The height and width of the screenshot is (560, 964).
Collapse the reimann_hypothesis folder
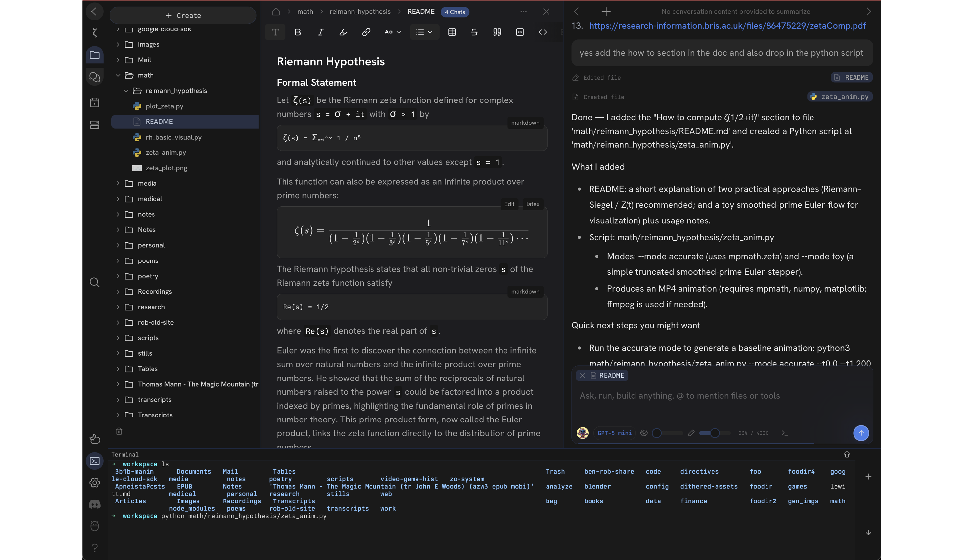(x=126, y=91)
